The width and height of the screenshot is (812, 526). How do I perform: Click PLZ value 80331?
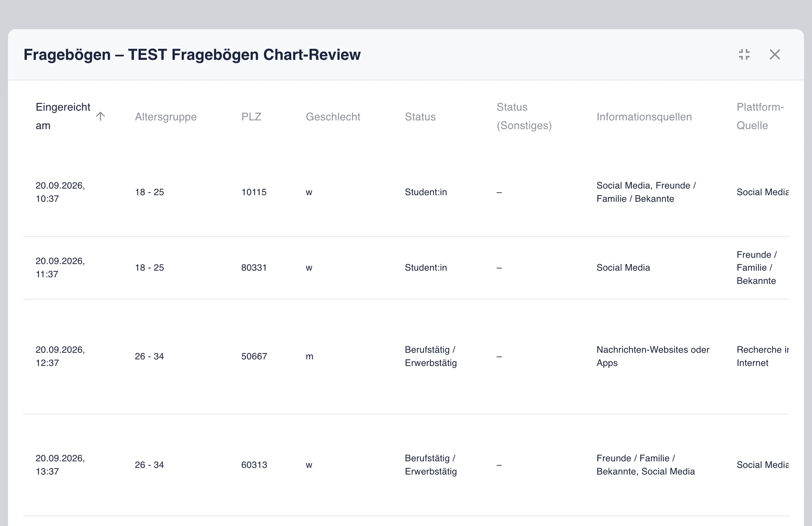coord(254,268)
